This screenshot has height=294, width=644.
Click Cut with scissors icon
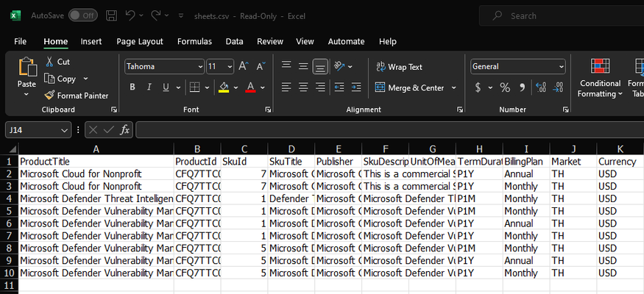pos(57,62)
